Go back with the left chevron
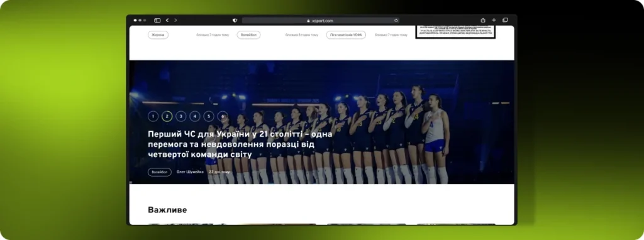Image resolution: width=644 pixels, height=240 pixels. point(167,20)
